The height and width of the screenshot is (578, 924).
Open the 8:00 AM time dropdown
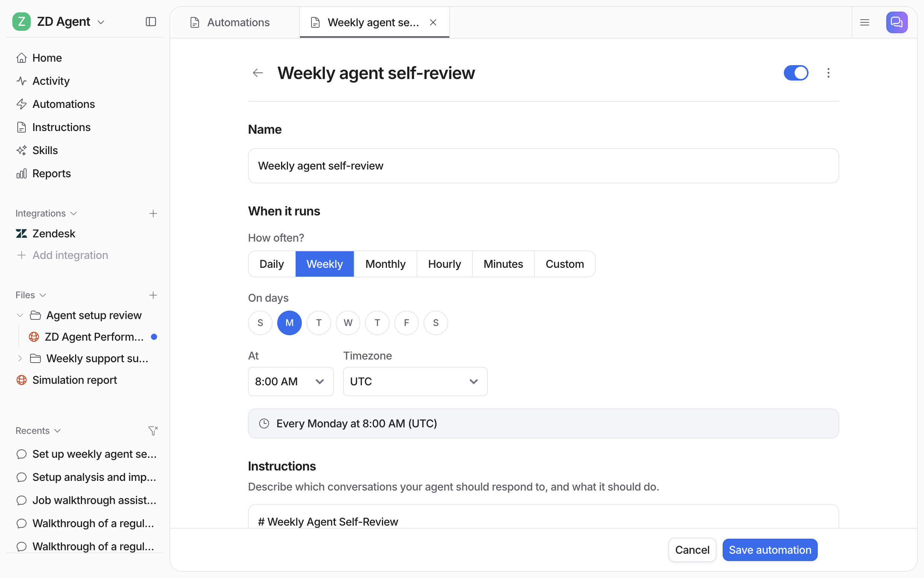point(291,381)
